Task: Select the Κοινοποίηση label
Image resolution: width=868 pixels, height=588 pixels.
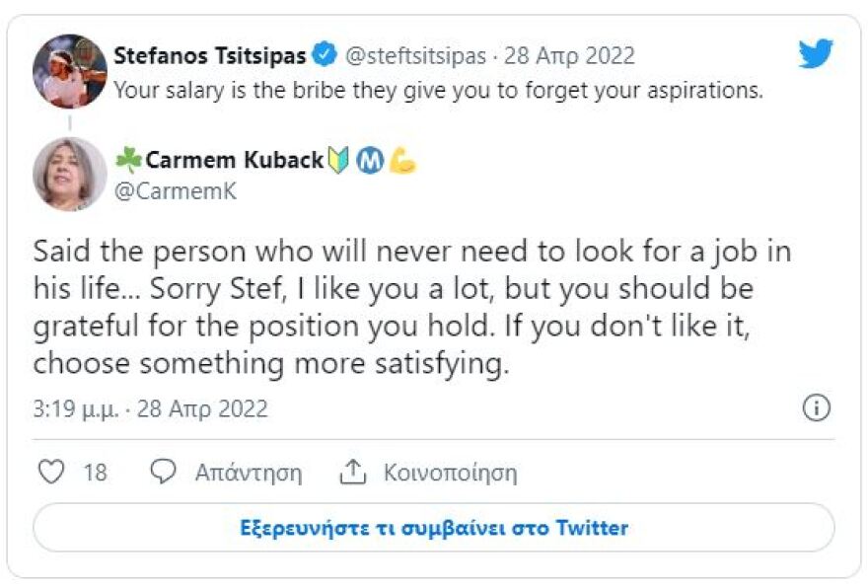Action: 451,473
